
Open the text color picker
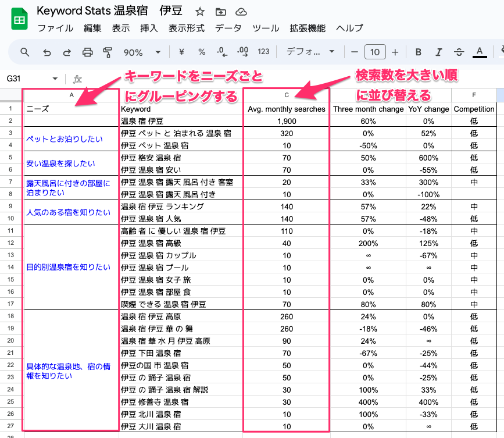480,52
